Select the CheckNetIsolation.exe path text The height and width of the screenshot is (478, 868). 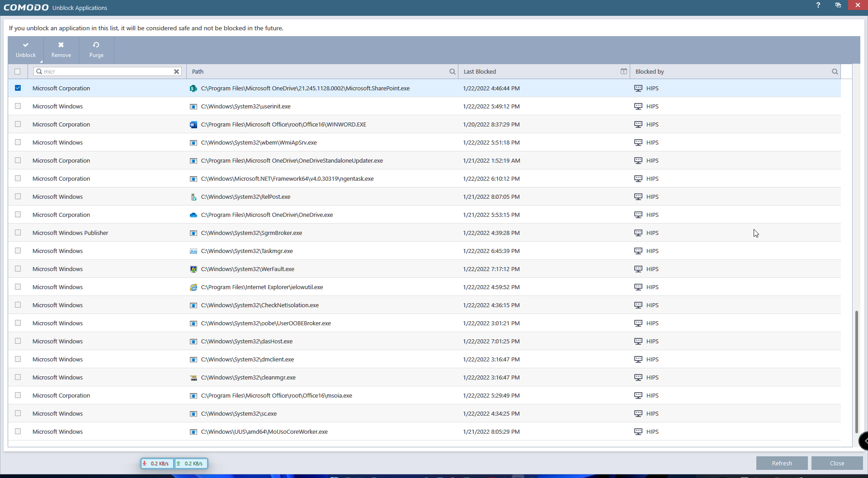(260, 305)
